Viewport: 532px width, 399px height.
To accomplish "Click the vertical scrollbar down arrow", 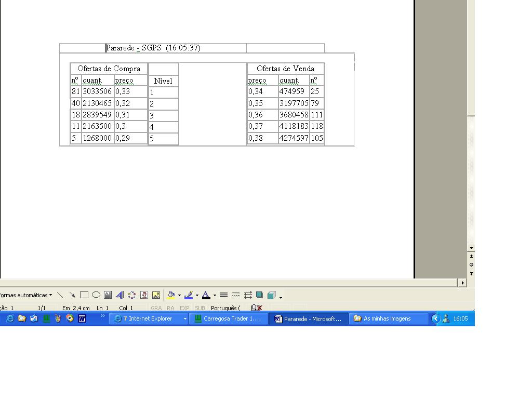I will point(471,248).
